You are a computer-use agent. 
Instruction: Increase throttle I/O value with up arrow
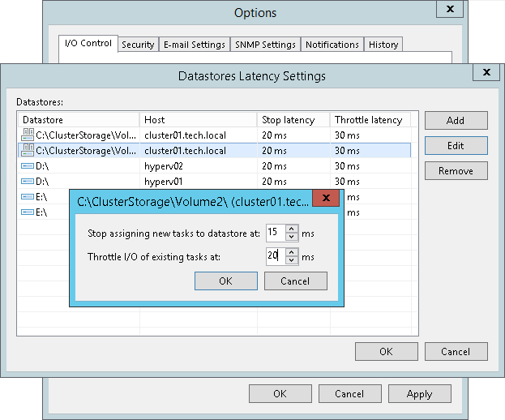[x=292, y=252]
